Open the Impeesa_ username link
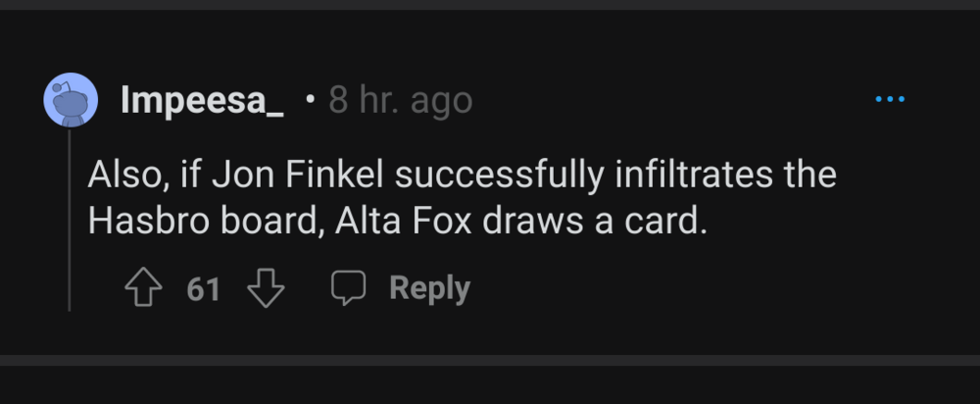 point(202,100)
